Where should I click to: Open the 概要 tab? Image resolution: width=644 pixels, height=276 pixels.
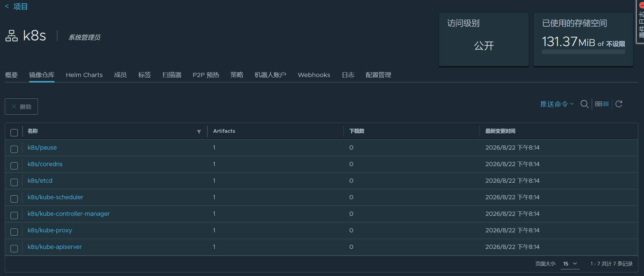[11, 75]
